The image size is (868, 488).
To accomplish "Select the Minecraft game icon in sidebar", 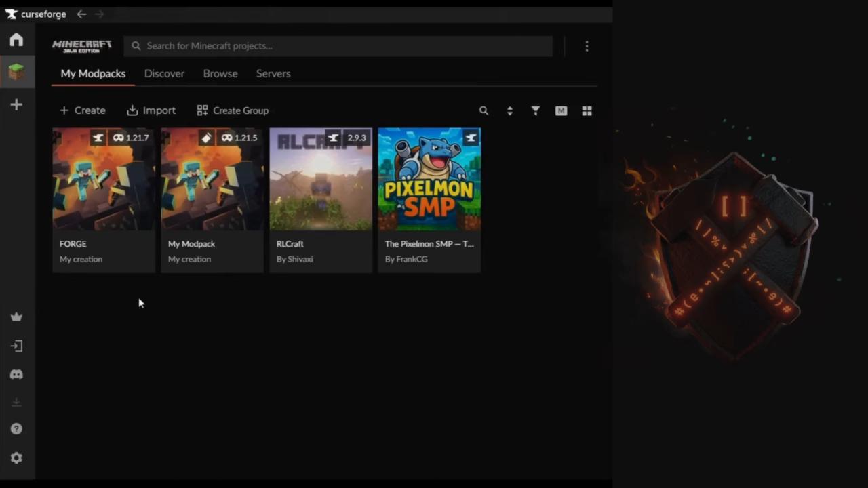I will tap(16, 72).
